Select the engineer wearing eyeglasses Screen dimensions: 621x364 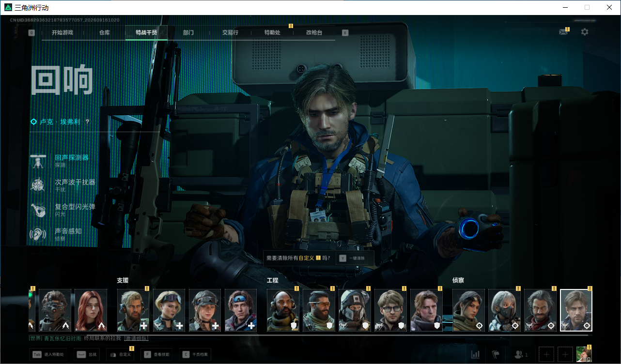[x=390, y=310]
